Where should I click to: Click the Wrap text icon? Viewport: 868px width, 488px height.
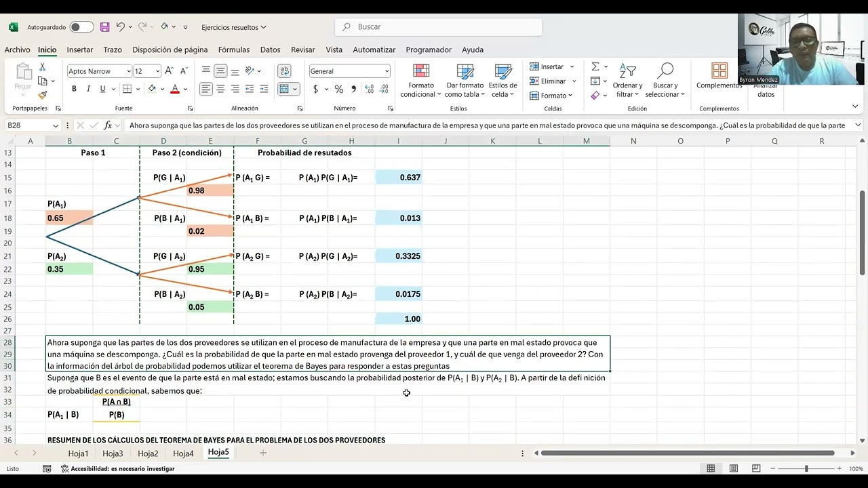click(x=285, y=71)
